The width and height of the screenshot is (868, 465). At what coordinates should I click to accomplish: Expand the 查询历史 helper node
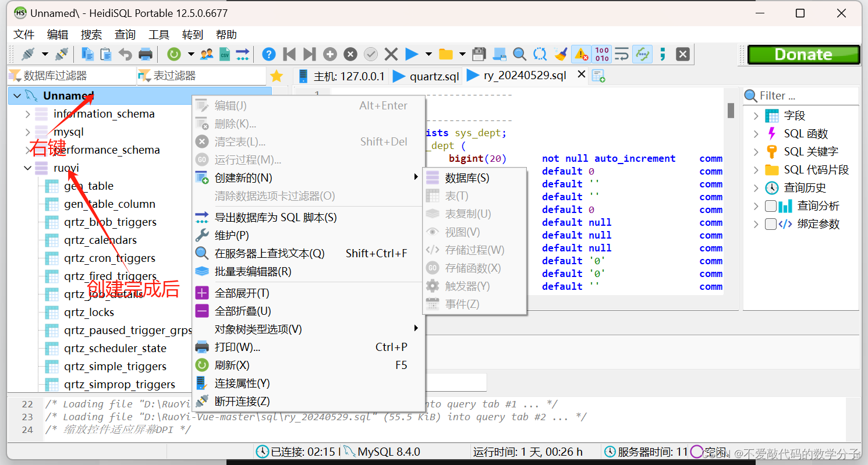756,188
